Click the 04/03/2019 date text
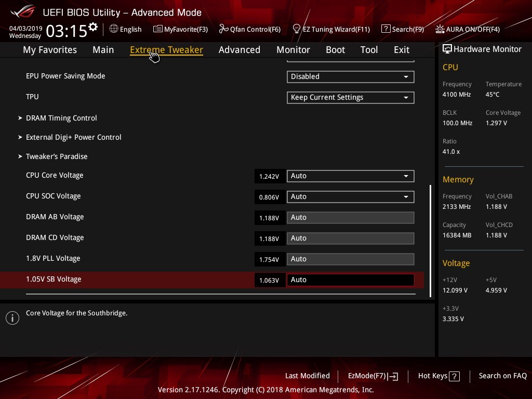 point(26,29)
